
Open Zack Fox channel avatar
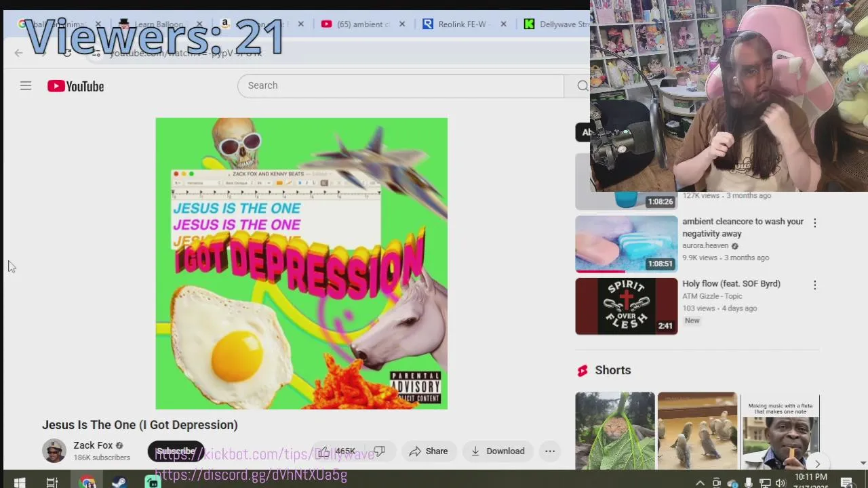coord(54,451)
